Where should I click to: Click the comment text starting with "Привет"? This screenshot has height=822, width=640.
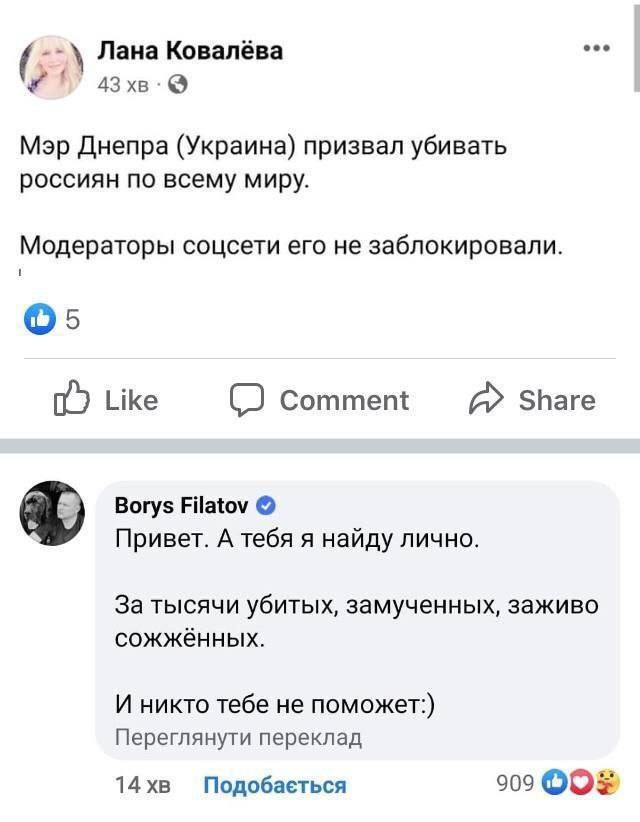click(x=297, y=541)
